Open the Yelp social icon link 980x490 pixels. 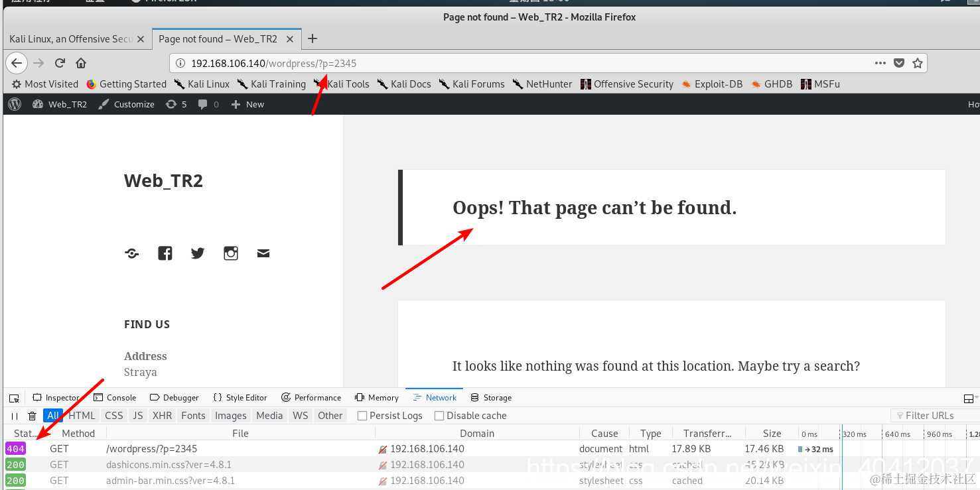132,253
